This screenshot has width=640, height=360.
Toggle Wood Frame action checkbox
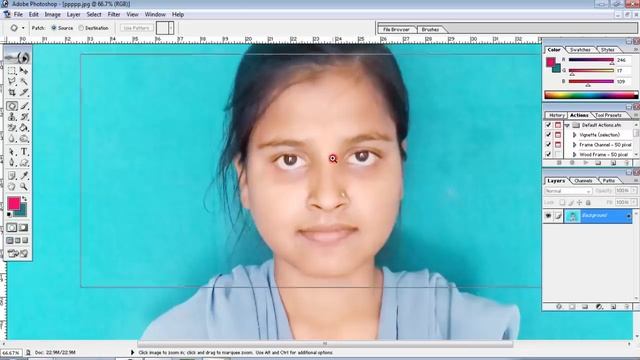(x=548, y=154)
